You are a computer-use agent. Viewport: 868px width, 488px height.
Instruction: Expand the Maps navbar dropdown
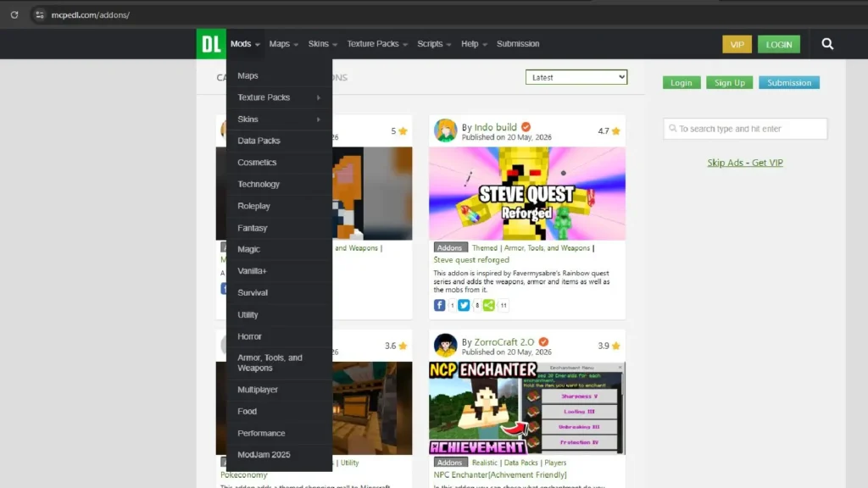[283, 44]
